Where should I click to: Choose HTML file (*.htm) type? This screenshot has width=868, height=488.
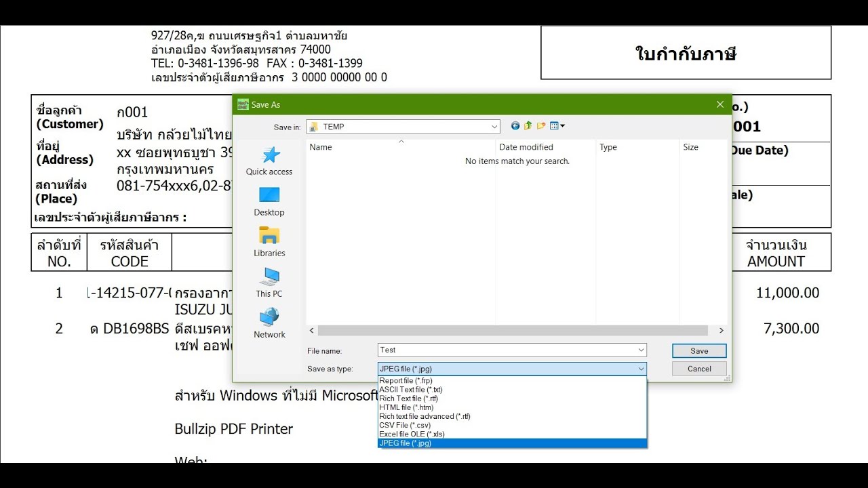pyautogui.click(x=512, y=407)
